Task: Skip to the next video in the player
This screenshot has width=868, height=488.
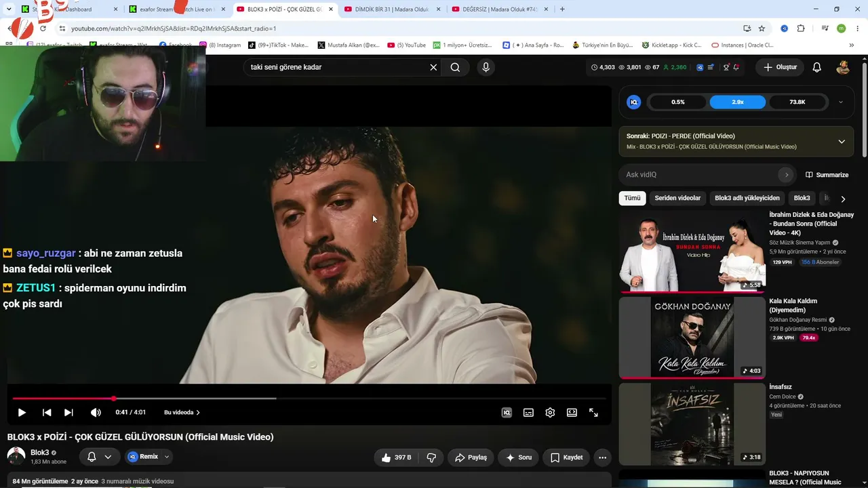Action: (x=68, y=412)
